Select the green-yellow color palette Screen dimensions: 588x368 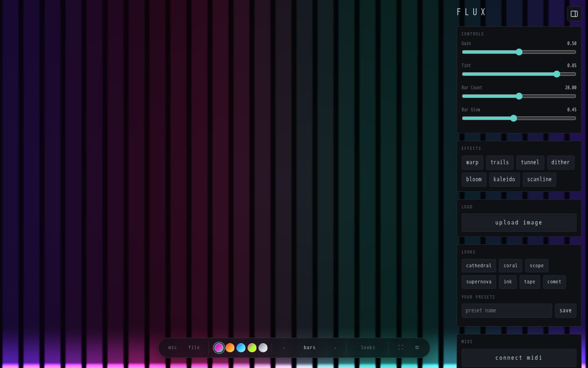[252, 348]
